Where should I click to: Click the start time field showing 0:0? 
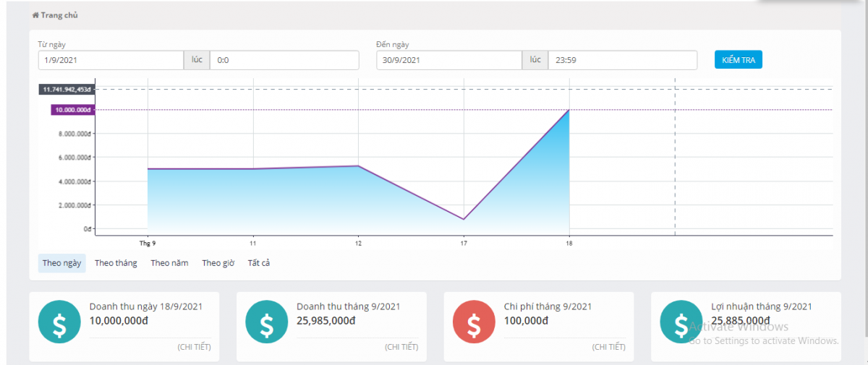284,60
